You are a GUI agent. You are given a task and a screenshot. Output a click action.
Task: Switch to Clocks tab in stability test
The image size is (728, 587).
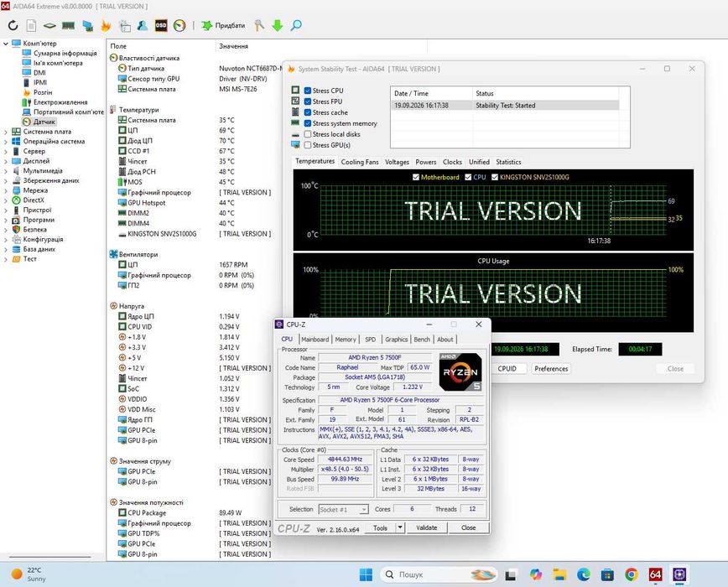452,162
